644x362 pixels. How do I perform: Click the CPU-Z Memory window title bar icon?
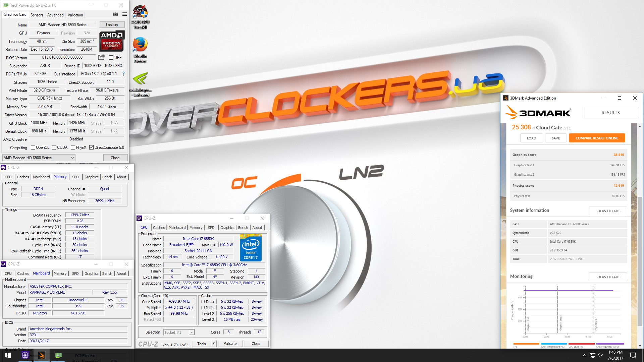3,167
